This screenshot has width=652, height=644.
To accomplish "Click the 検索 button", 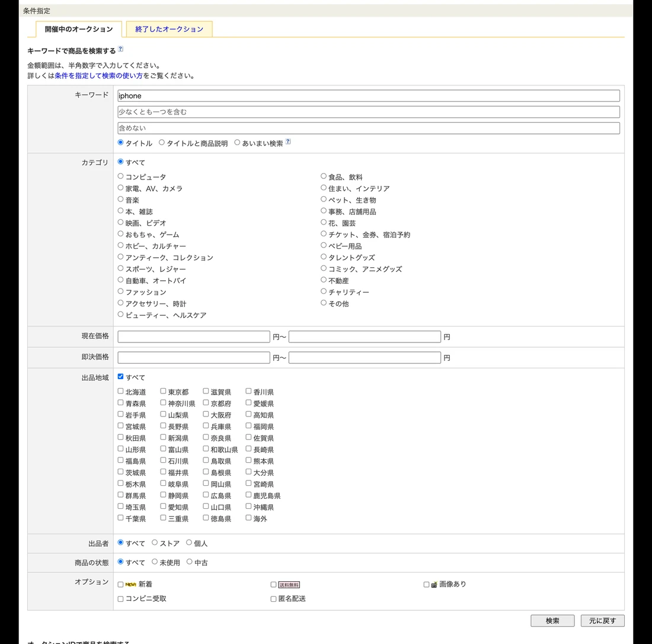I will (x=552, y=621).
